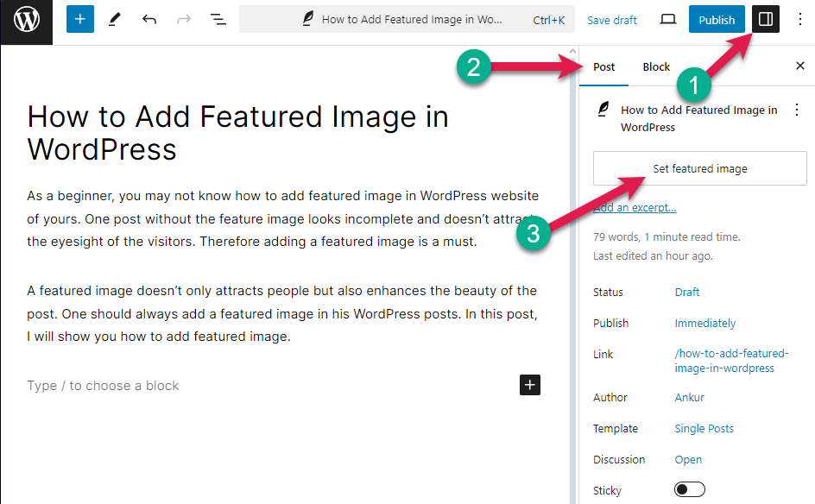
Task: Open the Document Overview list icon
Action: click(218, 20)
